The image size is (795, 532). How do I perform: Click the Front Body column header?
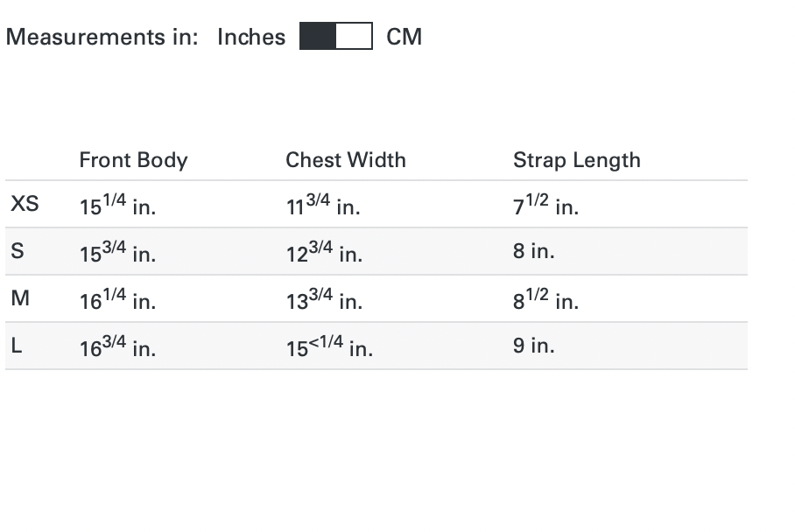pyautogui.click(x=133, y=160)
